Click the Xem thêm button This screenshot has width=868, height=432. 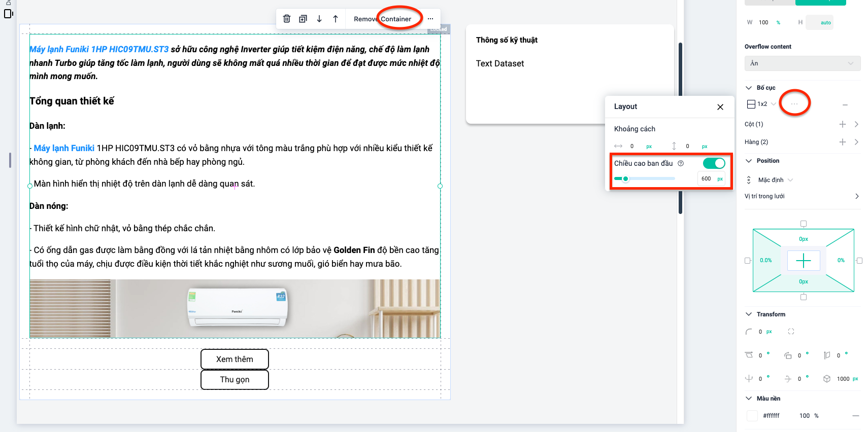(235, 359)
